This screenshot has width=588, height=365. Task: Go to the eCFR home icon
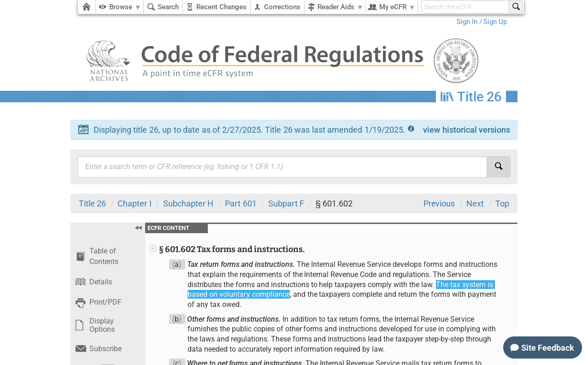86,7
